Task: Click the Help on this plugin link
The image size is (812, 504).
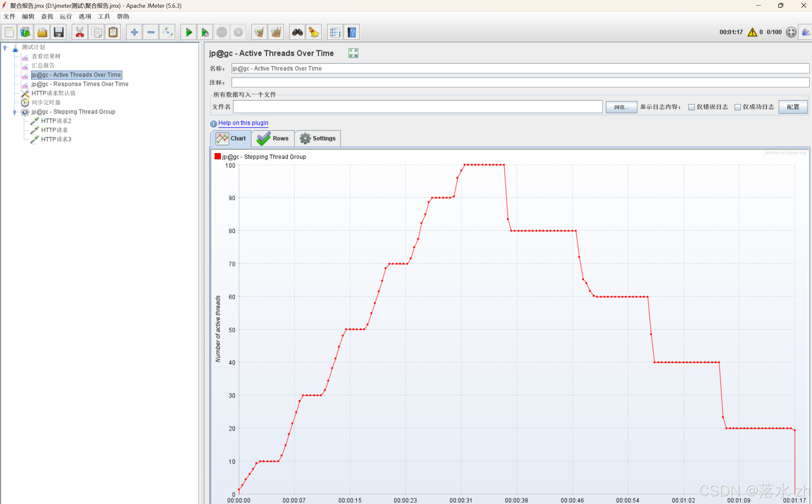Action: [x=243, y=123]
